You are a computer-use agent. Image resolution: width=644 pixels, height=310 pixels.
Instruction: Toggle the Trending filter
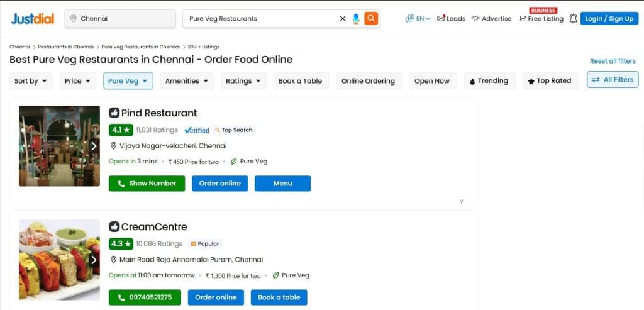click(x=489, y=81)
